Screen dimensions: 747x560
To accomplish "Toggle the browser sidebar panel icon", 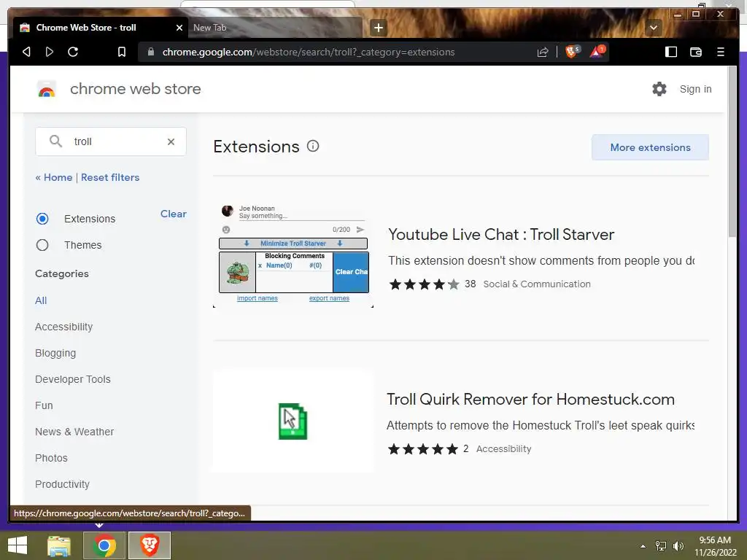I will pyautogui.click(x=671, y=52).
